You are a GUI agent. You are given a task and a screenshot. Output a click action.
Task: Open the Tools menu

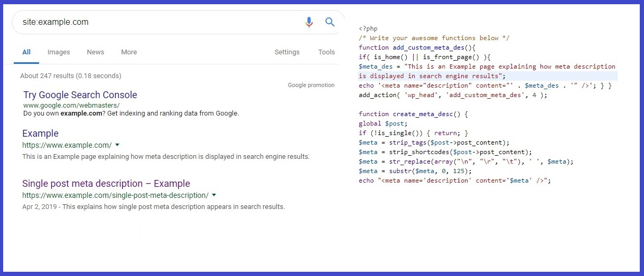click(x=326, y=52)
